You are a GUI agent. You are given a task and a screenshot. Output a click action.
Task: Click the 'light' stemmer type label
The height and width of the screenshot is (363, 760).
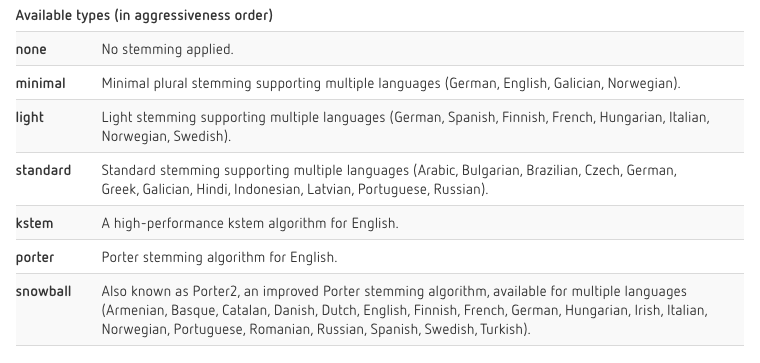coord(30,118)
